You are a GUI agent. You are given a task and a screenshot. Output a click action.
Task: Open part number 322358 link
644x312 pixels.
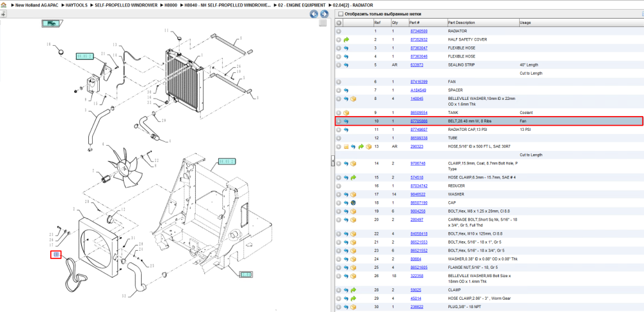point(417,276)
